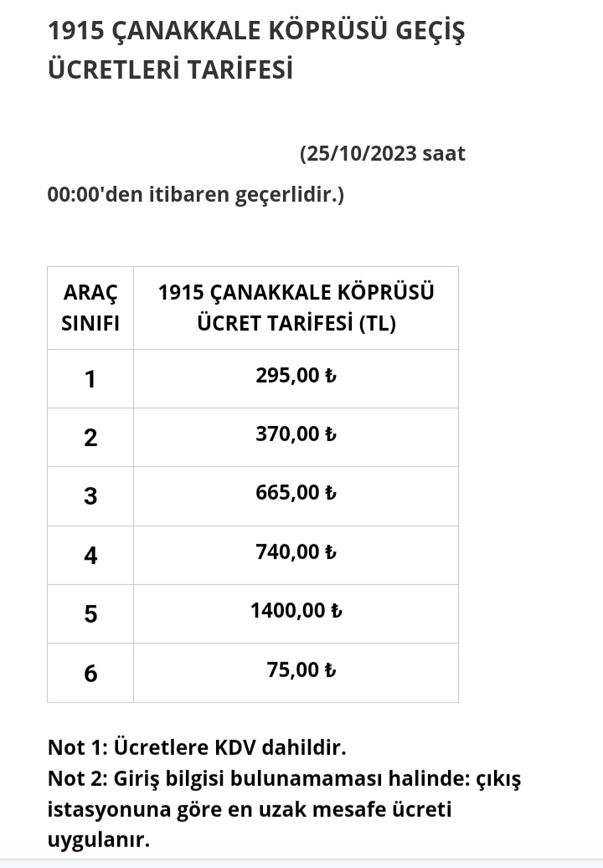Select the 1400,00 ₺ fee value

coord(296,610)
